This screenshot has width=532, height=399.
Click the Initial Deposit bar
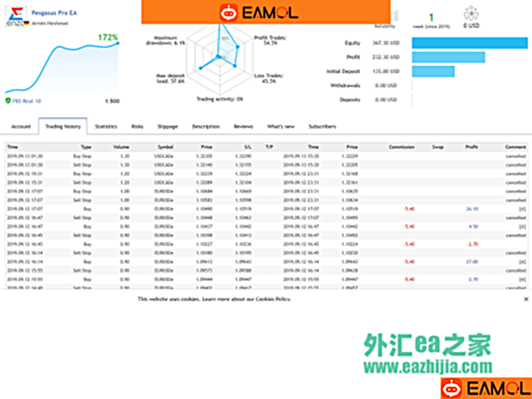pyautogui.click(x=433, y=71)
